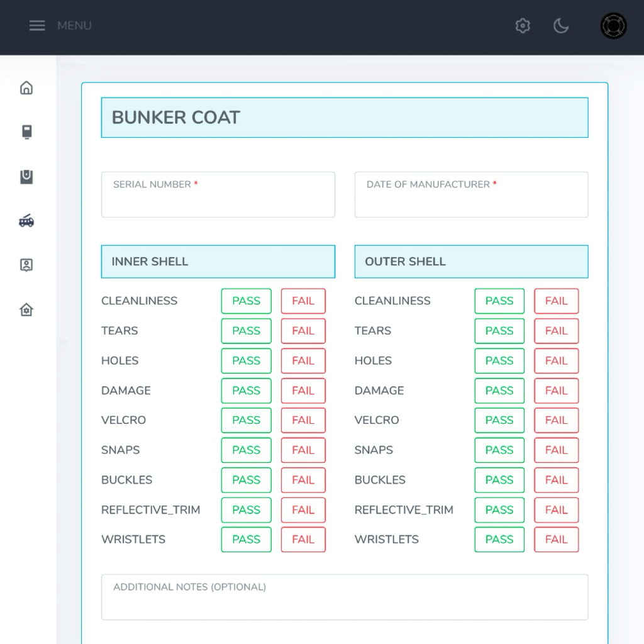644x644 pixels.
Task: Open the person profile card sidebar icon
Action: coord(26,265)
